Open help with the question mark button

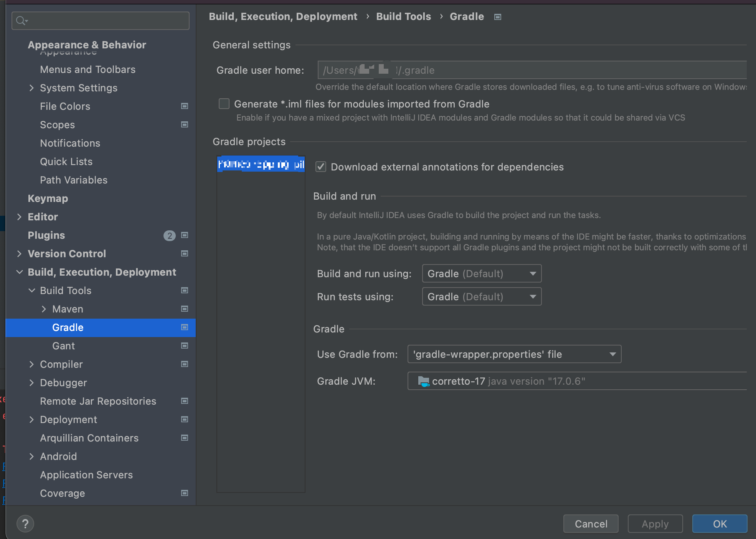(25, 524)
